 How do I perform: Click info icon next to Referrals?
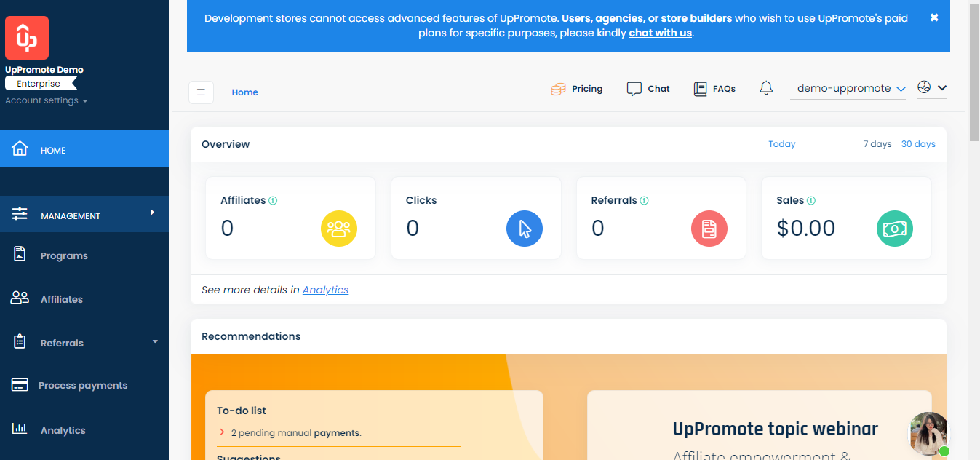tap(645, 200)
